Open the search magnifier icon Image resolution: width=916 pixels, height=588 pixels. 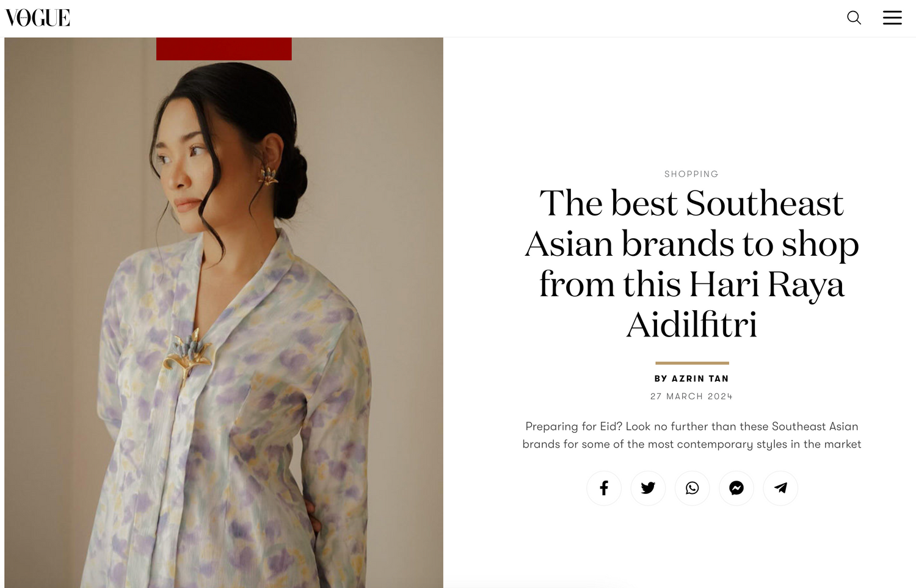[854, 18]
